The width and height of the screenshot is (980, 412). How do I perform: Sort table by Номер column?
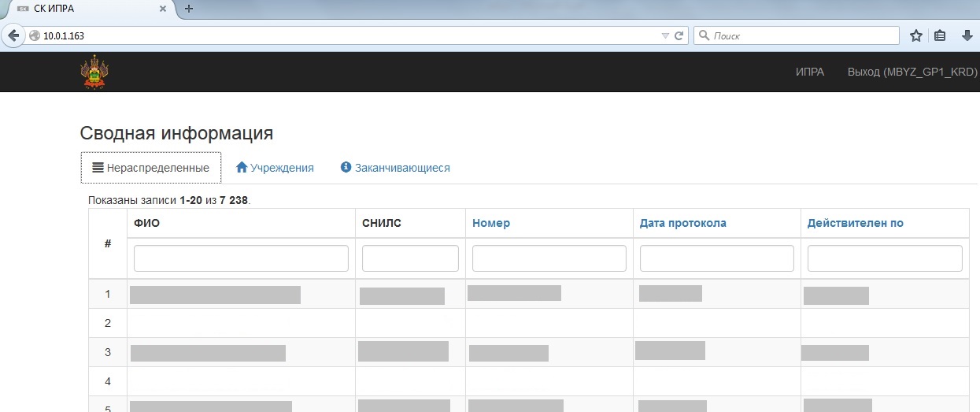pyautogui.click(x=491, y=223)
